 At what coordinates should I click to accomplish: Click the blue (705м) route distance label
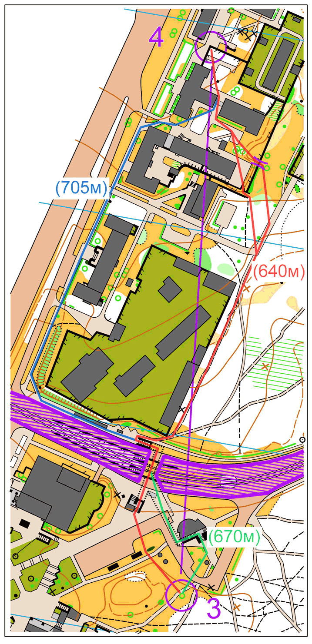(x=81, y=188)
